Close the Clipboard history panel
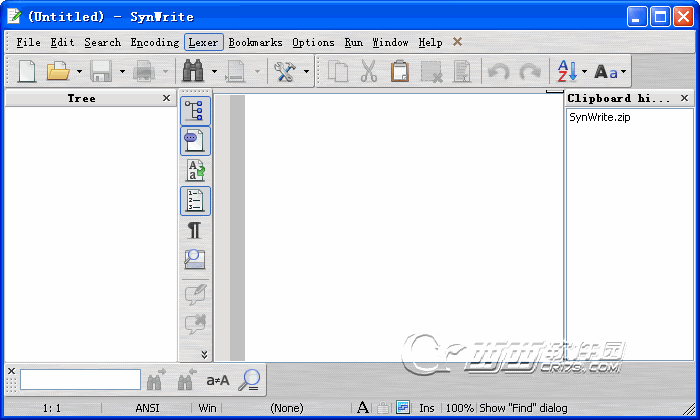700x420 pixels. 684,98
